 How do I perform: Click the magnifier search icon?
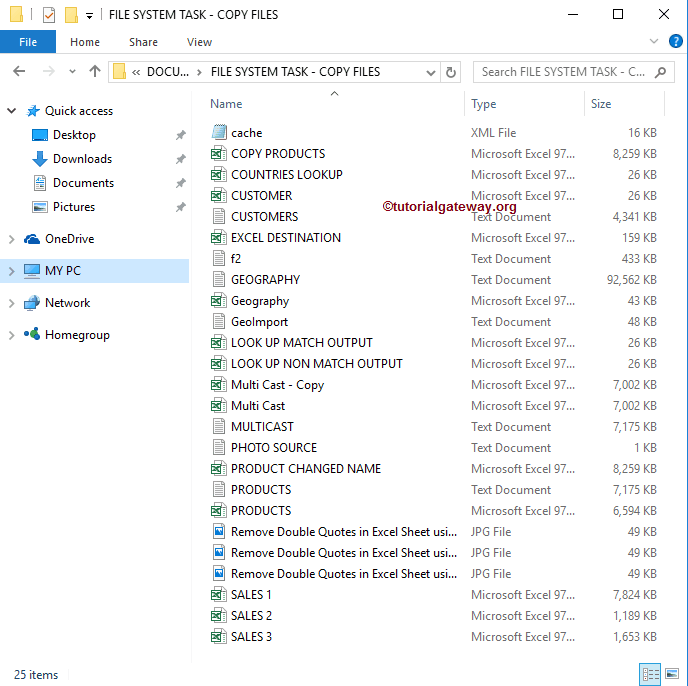660,72
